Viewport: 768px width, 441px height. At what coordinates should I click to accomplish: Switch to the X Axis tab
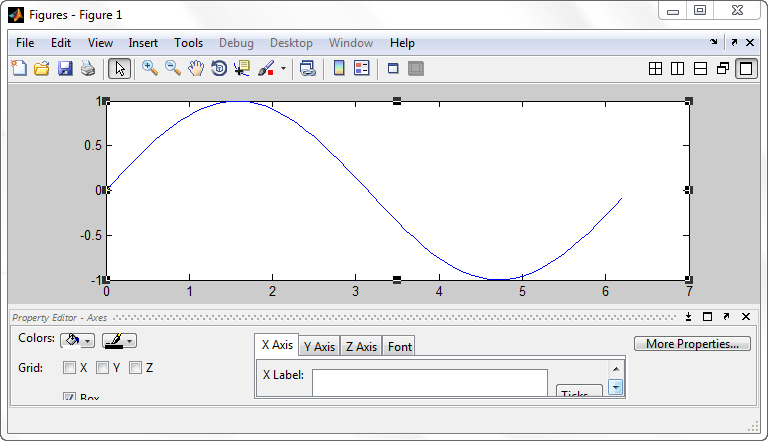pos(277,345)
